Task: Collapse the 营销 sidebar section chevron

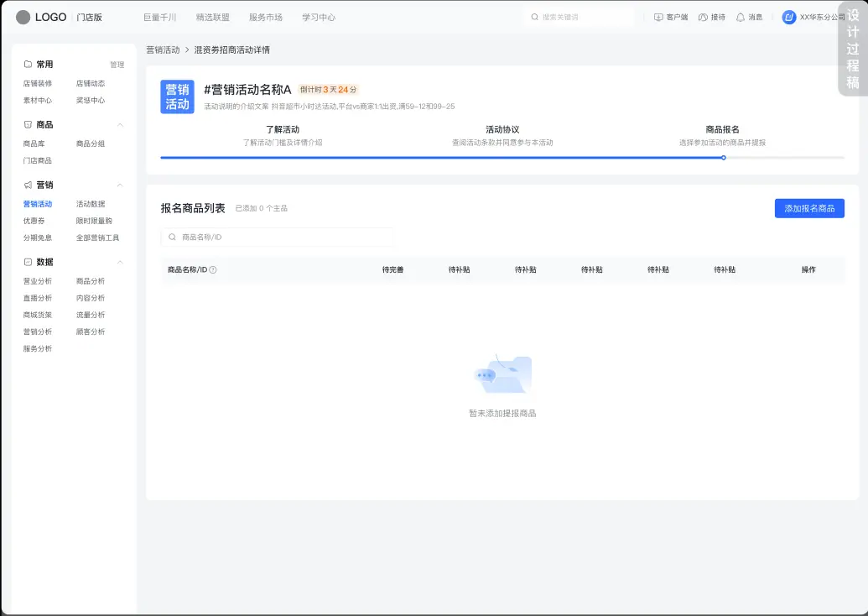Action: [120, 185]
